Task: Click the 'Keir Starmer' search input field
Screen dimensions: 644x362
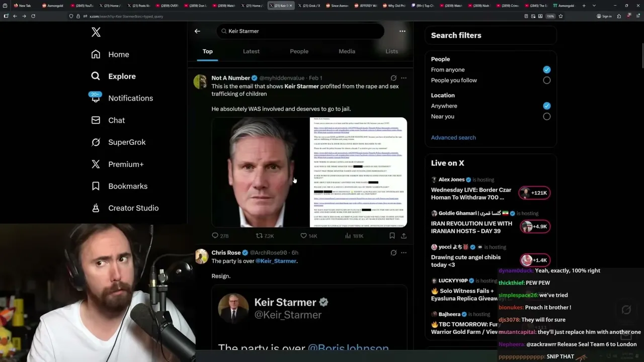Action: (x=300, y=31)
